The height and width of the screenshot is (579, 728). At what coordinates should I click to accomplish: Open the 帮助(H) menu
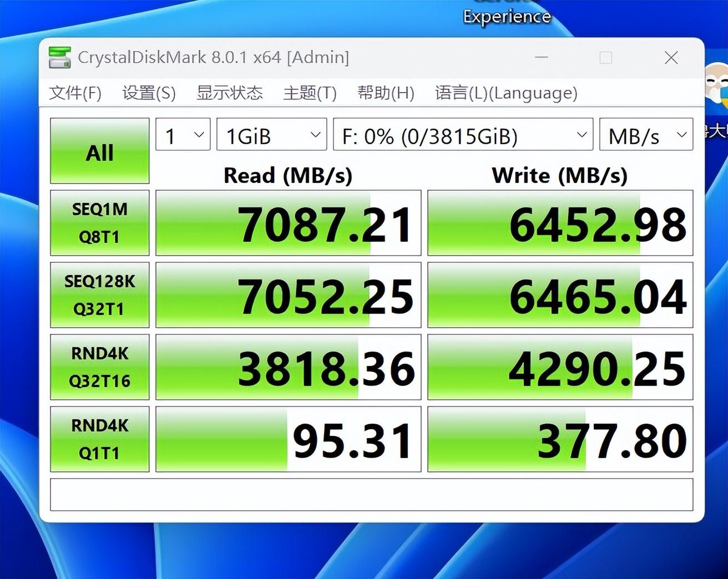click(386, 93)
